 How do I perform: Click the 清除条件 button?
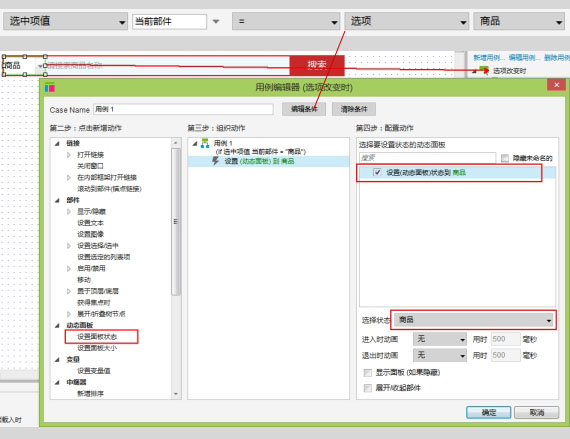(354, 109)
